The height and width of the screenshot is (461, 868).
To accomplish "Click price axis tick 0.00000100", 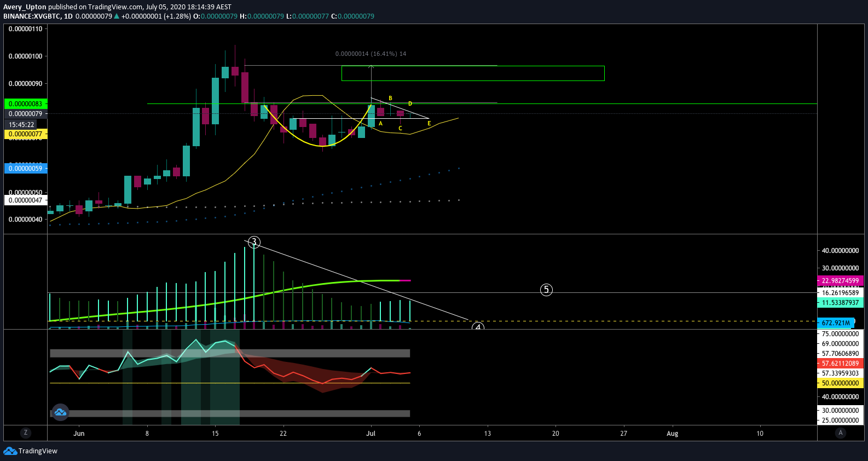I will (25, 56).
